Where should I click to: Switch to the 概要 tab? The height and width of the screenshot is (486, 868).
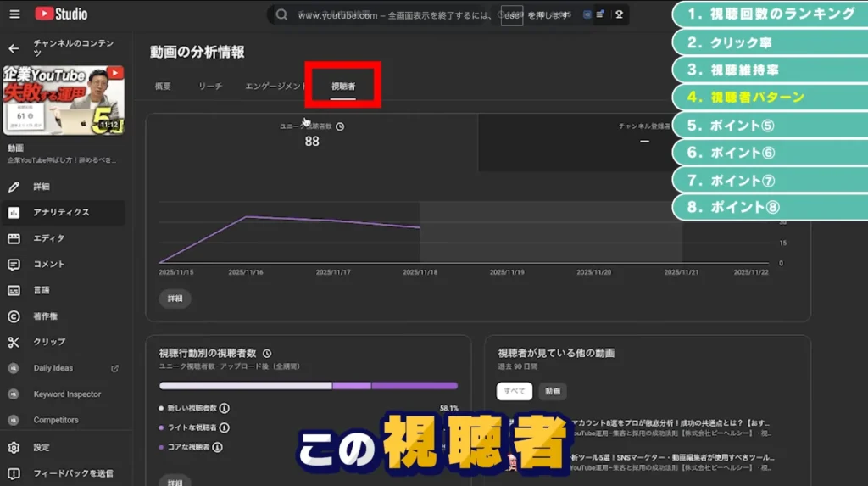tap(163, 87)
